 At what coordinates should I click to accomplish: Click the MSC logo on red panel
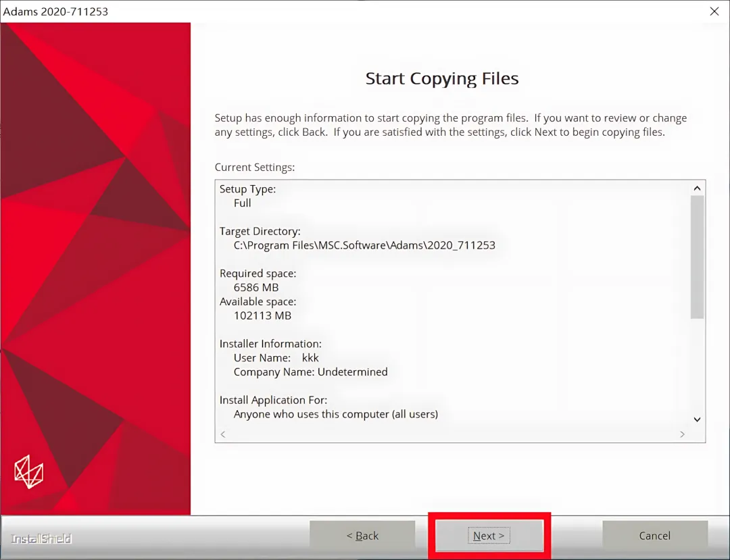coord(29,472)
